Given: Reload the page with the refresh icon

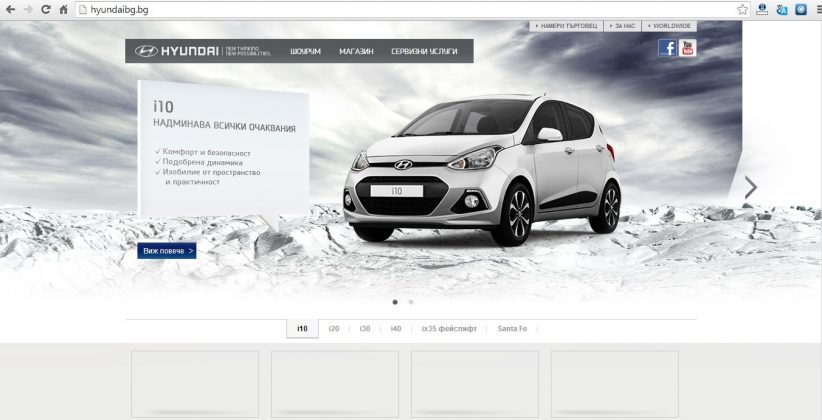Looking at the screenshot, I should click(x=46, y=9).
